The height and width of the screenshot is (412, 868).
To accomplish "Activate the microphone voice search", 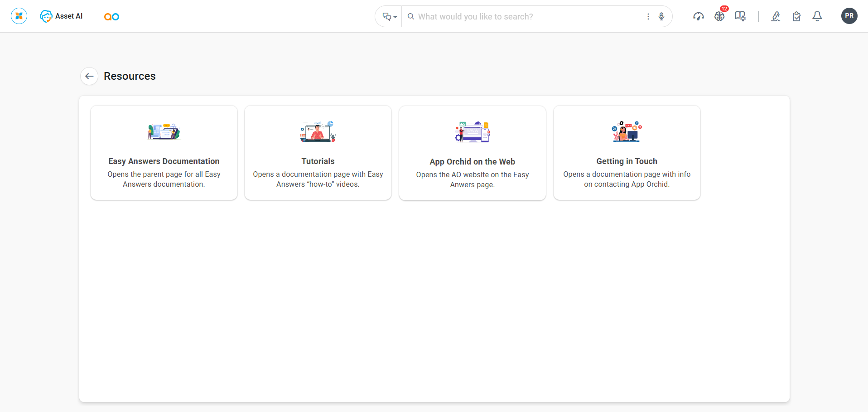I will [661, 16].
